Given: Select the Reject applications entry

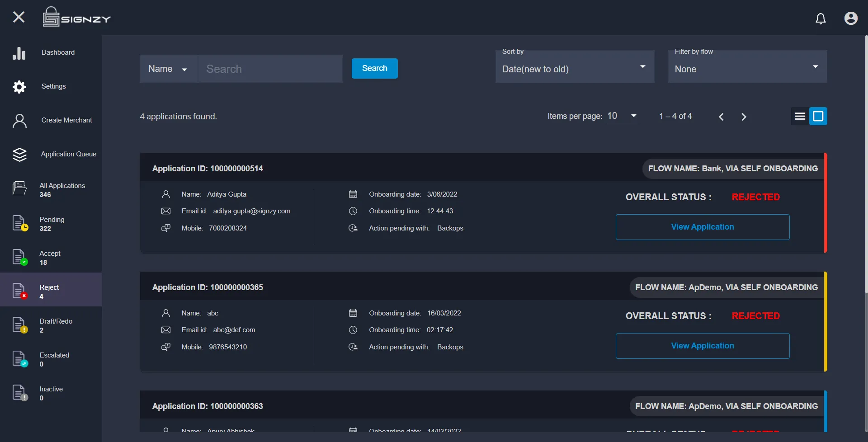Looking at the screenshot, I should point(51,289).
